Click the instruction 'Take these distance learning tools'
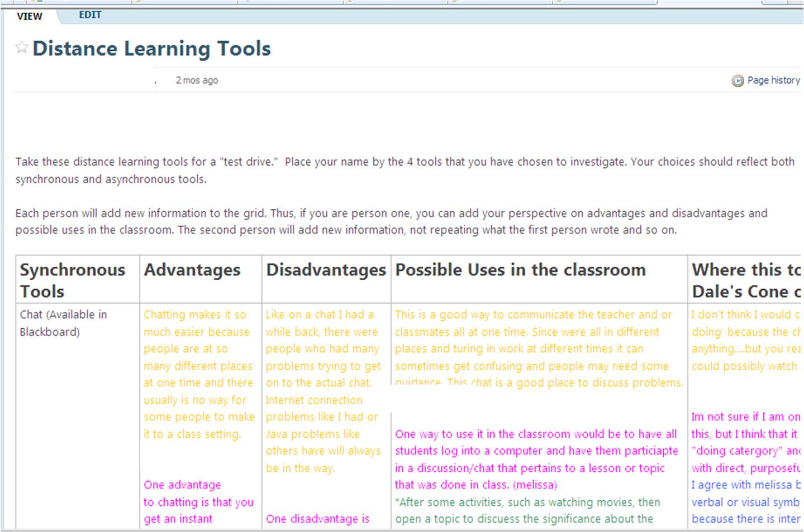The width and height of the screenshot is (804, 532). [x=405, y=170]
